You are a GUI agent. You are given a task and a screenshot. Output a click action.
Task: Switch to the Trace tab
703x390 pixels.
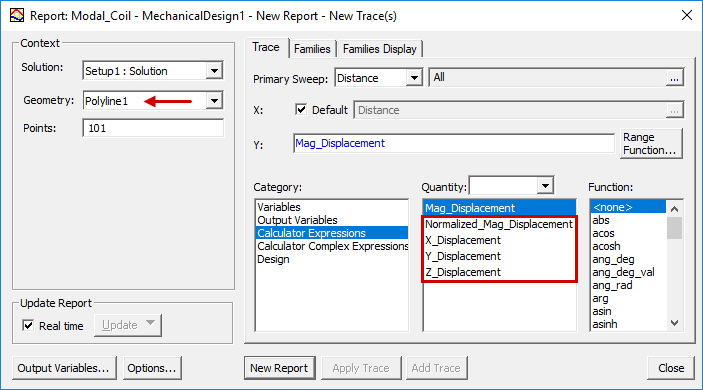266,47
